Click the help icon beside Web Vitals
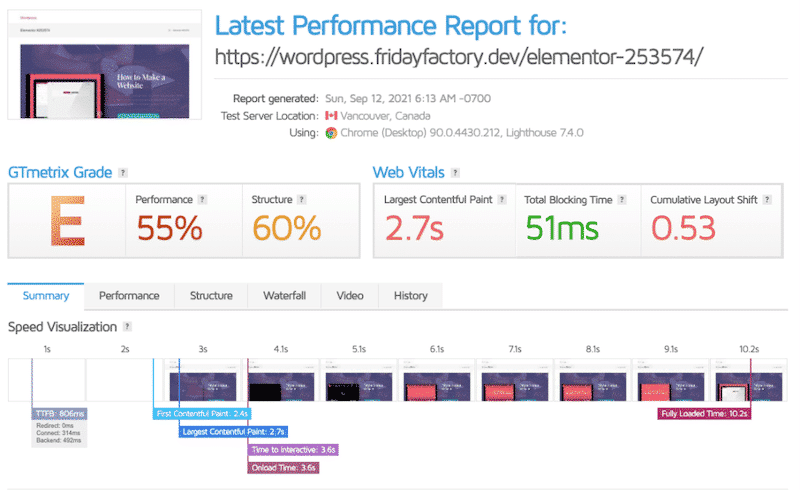 point(455,173)
